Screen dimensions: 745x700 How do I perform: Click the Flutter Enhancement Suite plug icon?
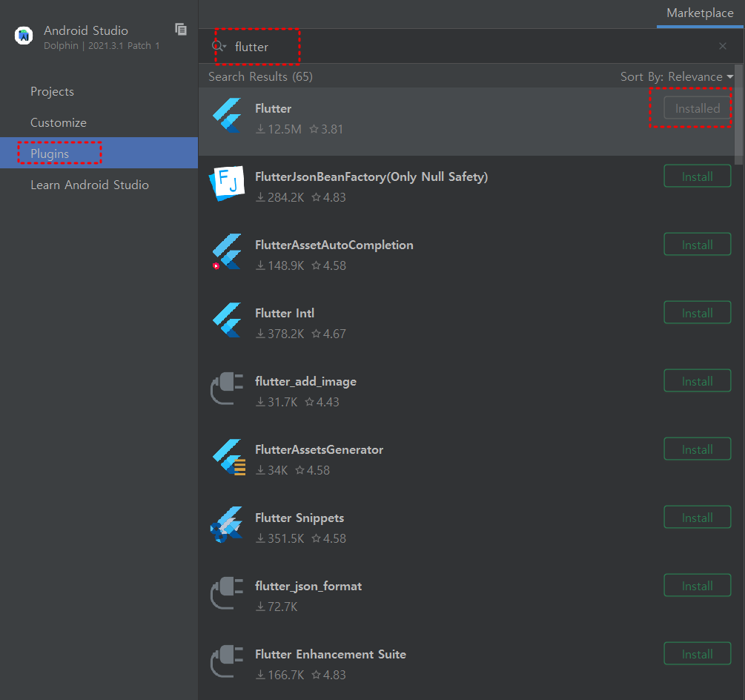coord(227,661)
